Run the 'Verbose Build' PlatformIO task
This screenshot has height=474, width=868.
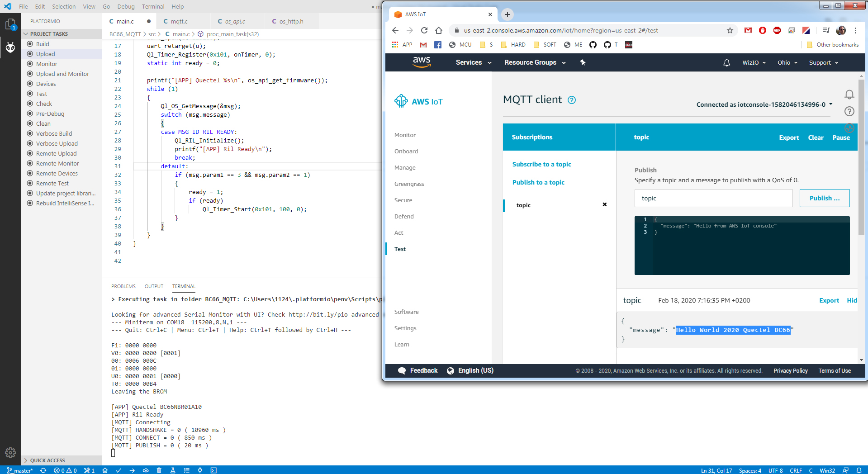(x=54, y=133)
